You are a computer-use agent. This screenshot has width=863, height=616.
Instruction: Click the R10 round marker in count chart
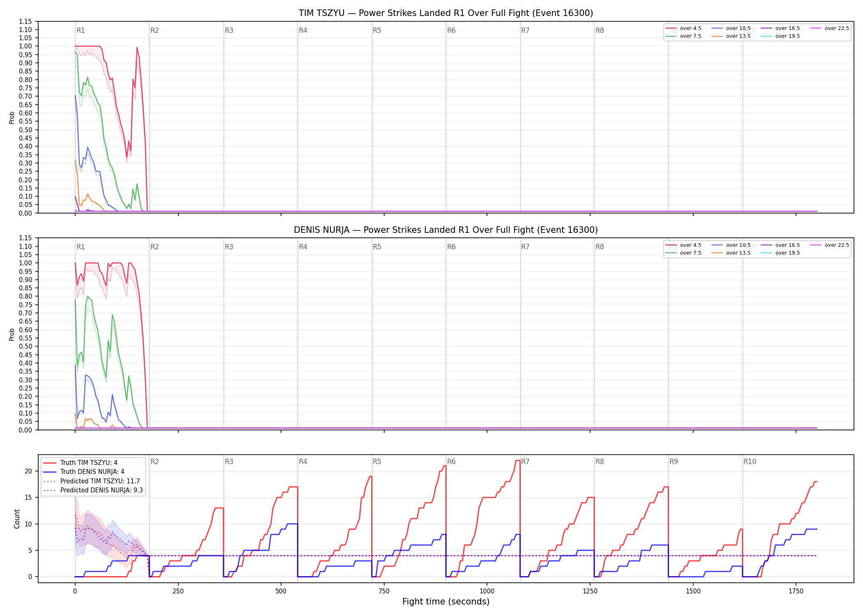click(750, 462)
